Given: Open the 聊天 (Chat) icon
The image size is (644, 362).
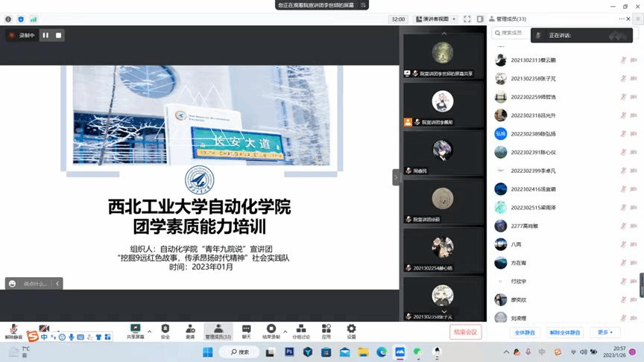Looking at the screenshot, I should pos(246,330).
